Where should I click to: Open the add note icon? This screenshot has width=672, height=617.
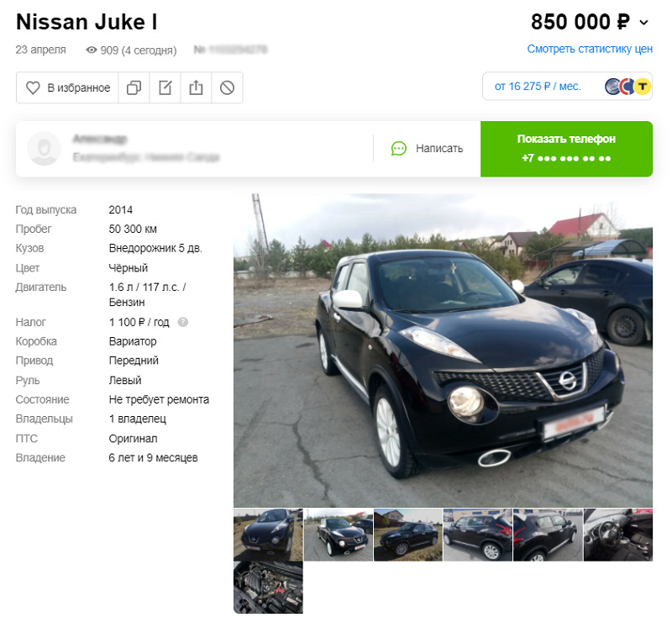click(x=165, y=87)
